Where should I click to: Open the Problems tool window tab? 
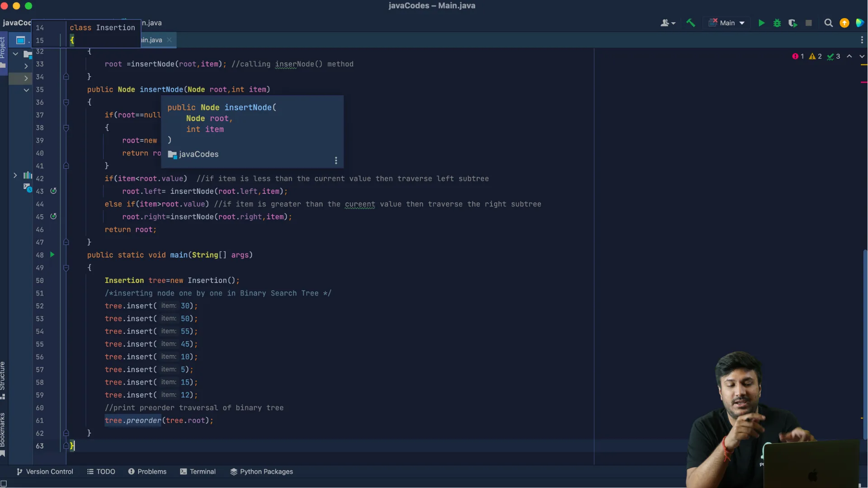click(147, 472)
